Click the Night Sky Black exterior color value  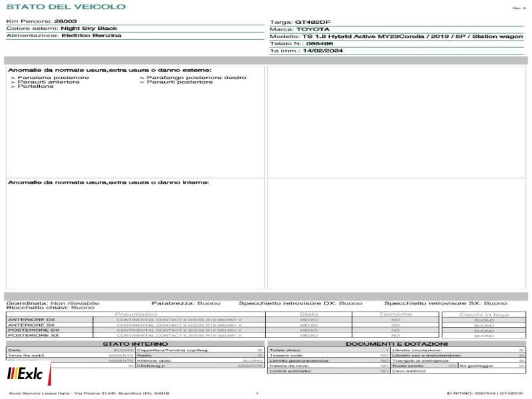tap(89, 28)
